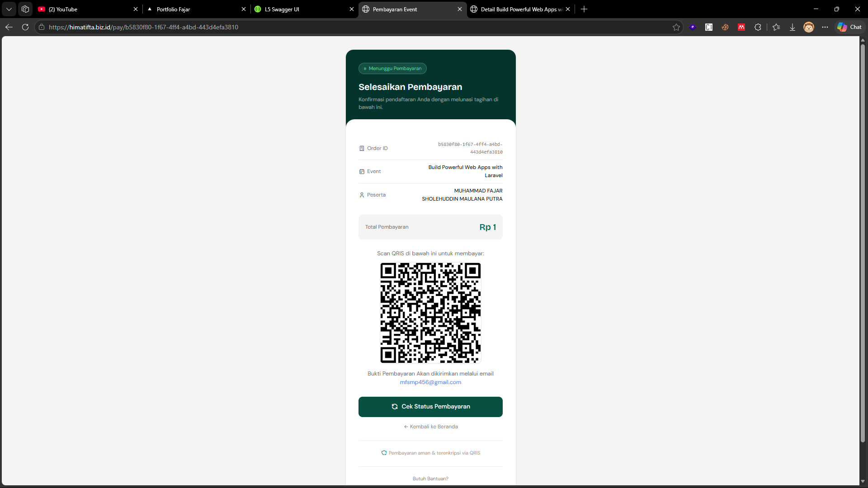This screenshot has width=868, height=488.
Task: Open the tab actions workspaces icon
Action: (x=25, y=9)
